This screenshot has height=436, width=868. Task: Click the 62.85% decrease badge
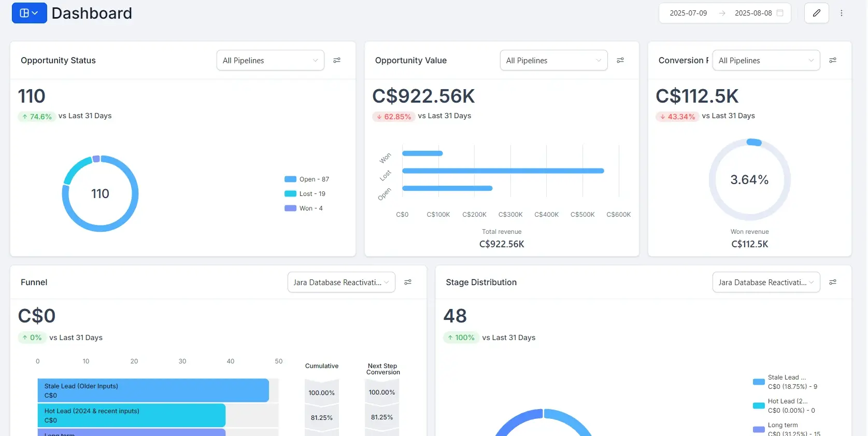click(394, 117)
